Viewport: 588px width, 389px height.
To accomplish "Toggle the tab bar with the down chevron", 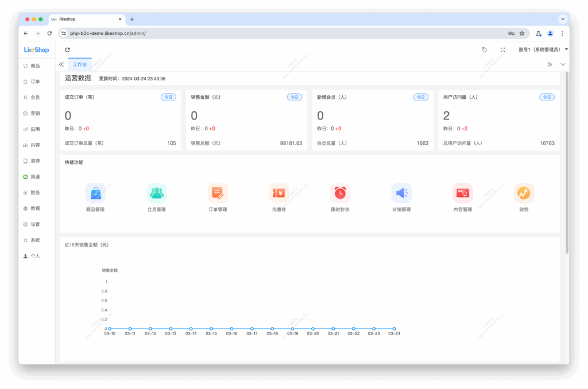I will (562, 64).
